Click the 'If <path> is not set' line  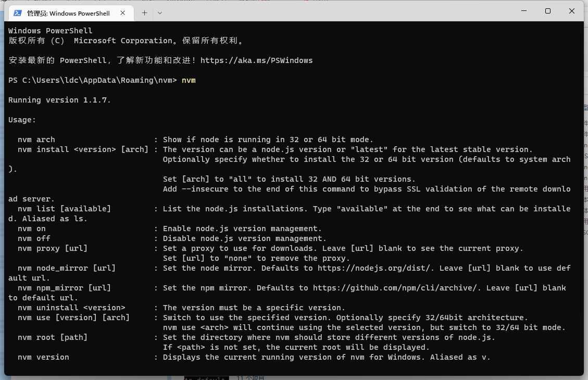point(296,347)
